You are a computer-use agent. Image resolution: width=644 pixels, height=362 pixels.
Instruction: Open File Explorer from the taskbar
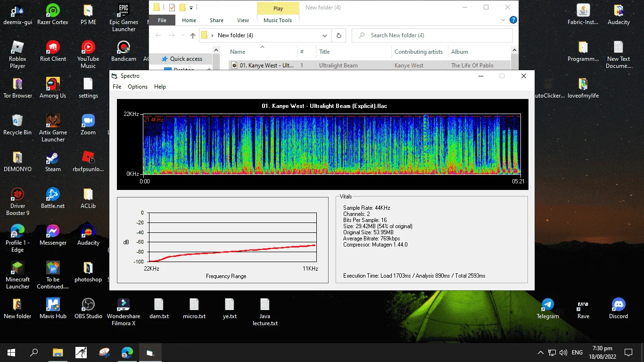pyautogui.click(x=57, y=353)
